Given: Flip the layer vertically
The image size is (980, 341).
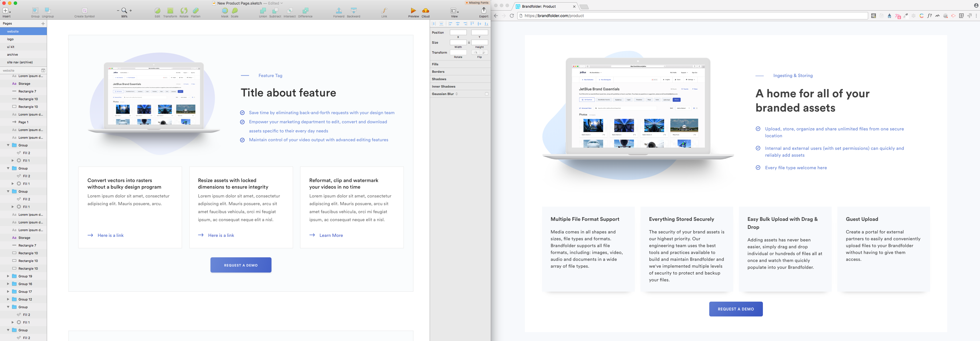Looking at the screenshot, I should (484, 53).
